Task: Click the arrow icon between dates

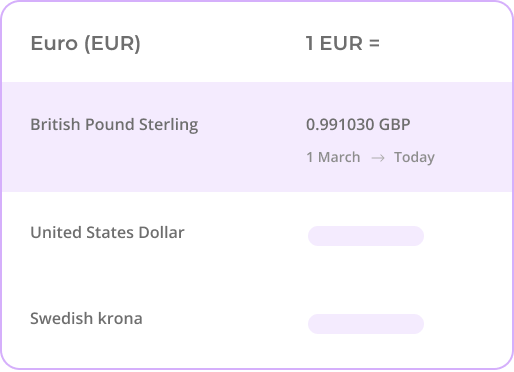Action: pyautogui.click(x=378, y=158)
